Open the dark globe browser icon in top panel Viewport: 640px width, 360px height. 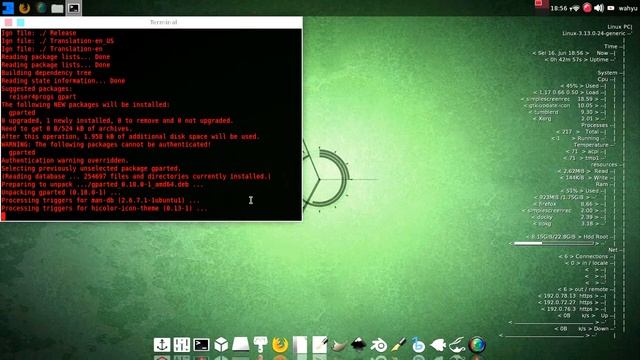pyautogui.click(x=41, y=8)
